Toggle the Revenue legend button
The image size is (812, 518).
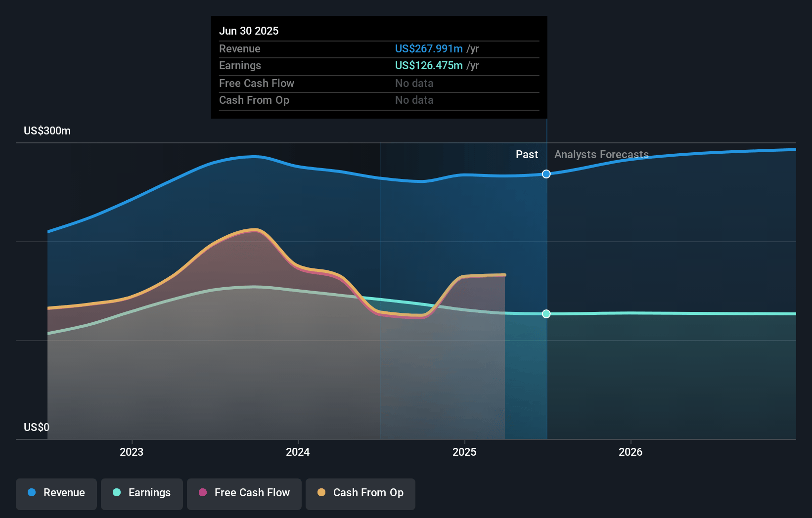56,494
